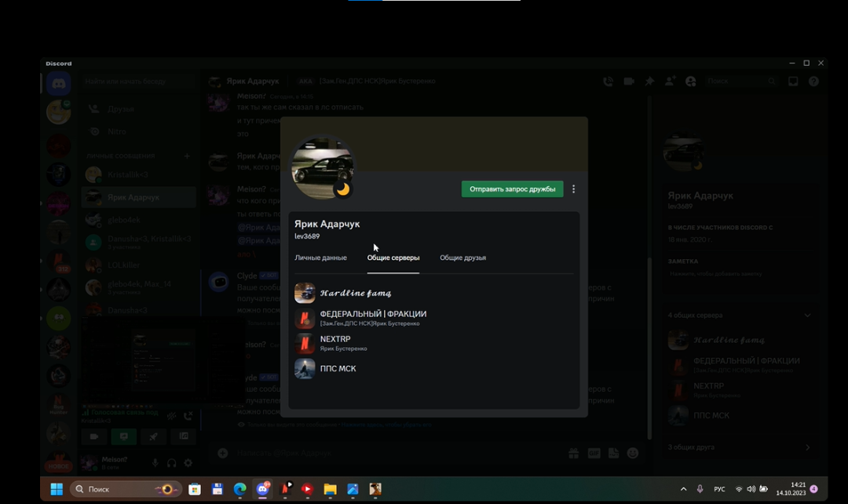Mute microphone in user panel
The image size is (848, 504).
coord(155,463)
